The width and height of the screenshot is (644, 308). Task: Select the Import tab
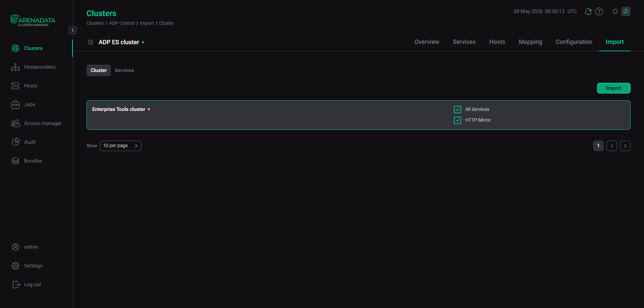tap(615, 42)
